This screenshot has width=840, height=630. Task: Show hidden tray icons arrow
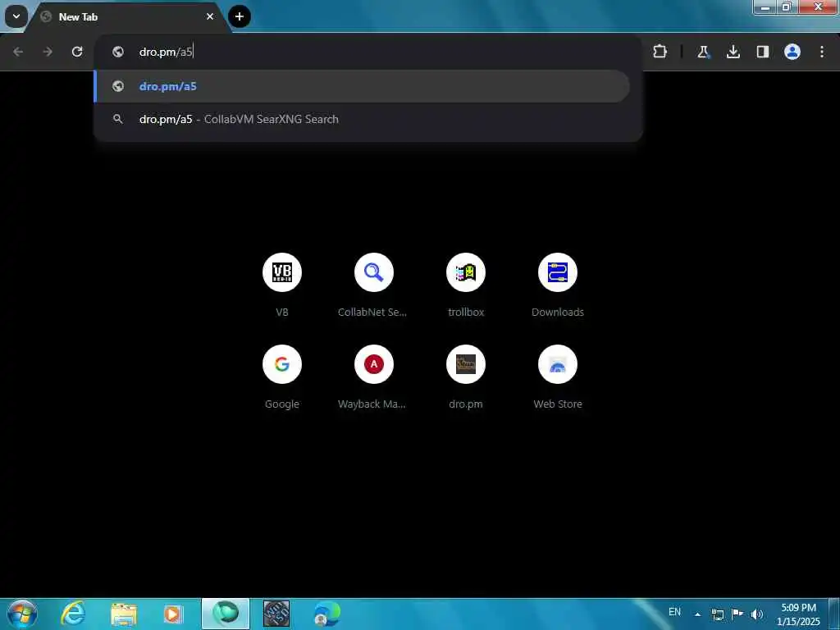(697, 614)
